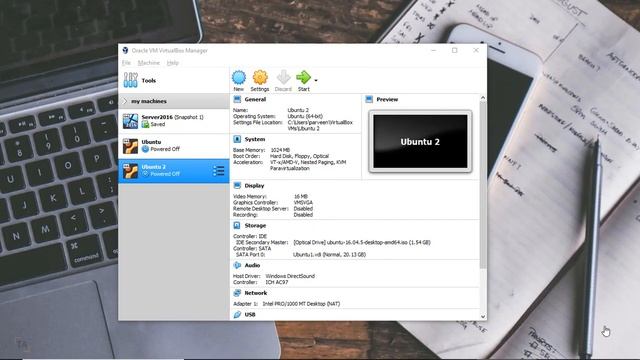Click details pane scroll up arrow

click(x=483, y=98)
